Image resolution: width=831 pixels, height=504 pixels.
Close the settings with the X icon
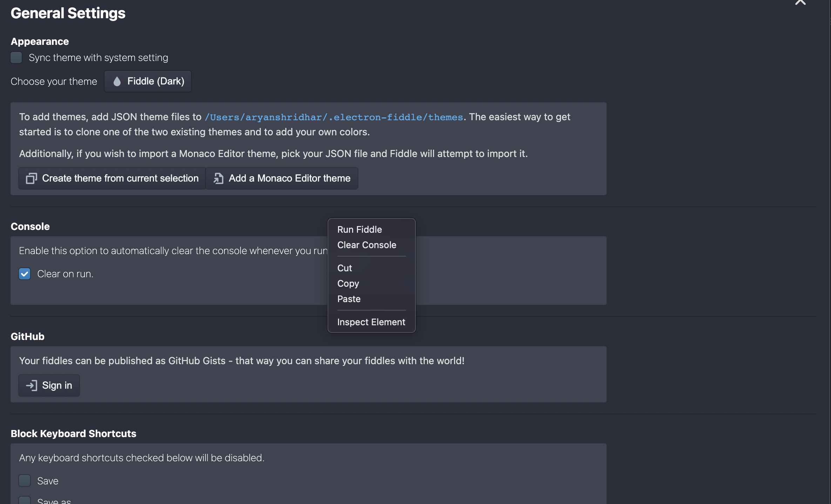(800, 2)
